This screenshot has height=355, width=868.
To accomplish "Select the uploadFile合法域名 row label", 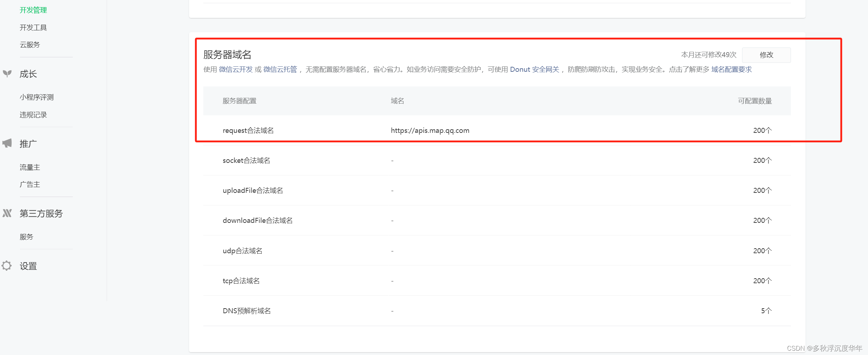I will tap(253, 190).
